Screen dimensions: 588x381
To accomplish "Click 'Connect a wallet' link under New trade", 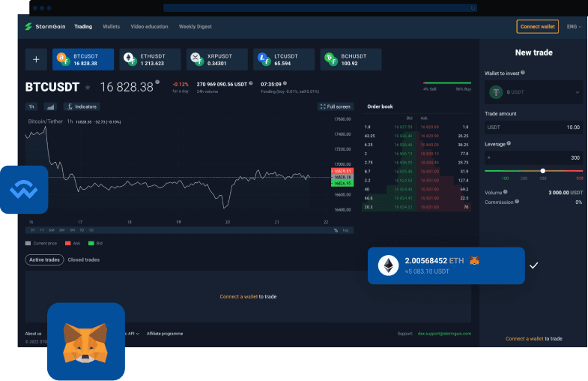I will (x=524, y=338).
